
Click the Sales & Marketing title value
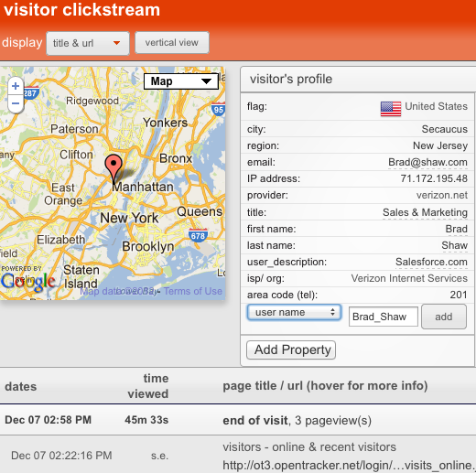point(425,212)
